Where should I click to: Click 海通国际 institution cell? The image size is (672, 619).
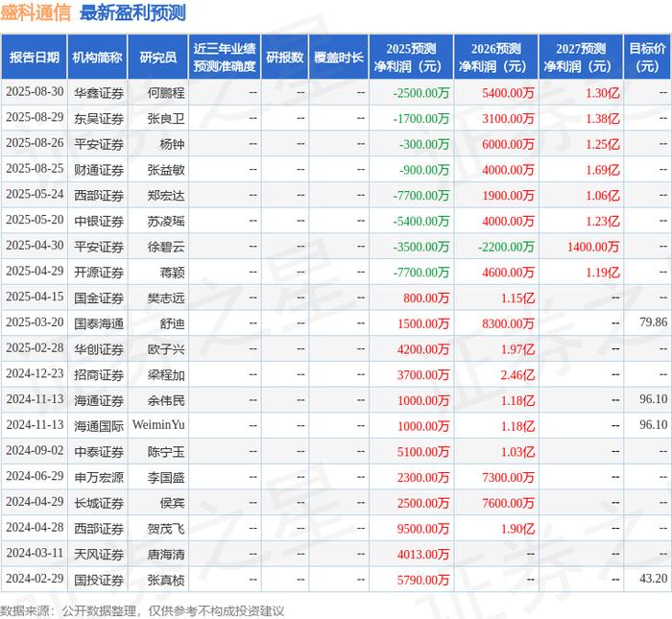(x=99, y=426)
